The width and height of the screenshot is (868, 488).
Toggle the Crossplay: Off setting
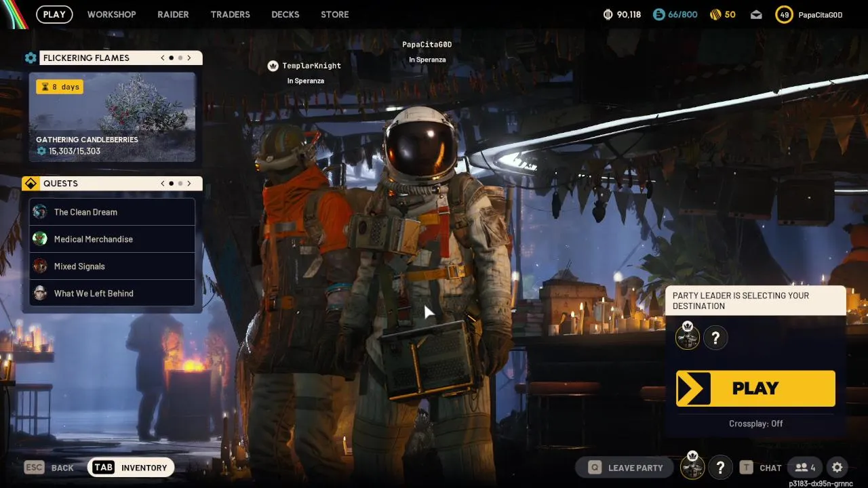(755, 424)
